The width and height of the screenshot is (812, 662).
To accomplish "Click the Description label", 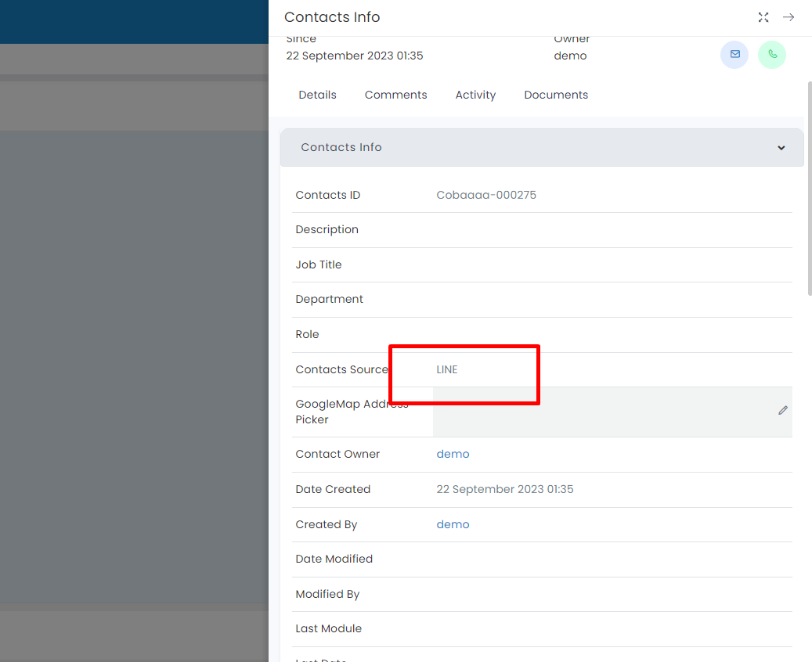I will 327,230.
